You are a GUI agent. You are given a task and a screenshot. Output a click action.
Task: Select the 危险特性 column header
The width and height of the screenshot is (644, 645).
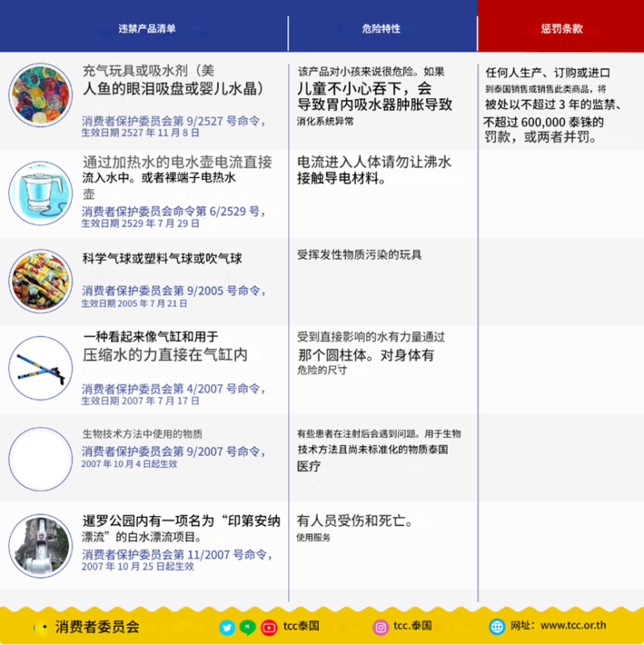pos(381,29)
